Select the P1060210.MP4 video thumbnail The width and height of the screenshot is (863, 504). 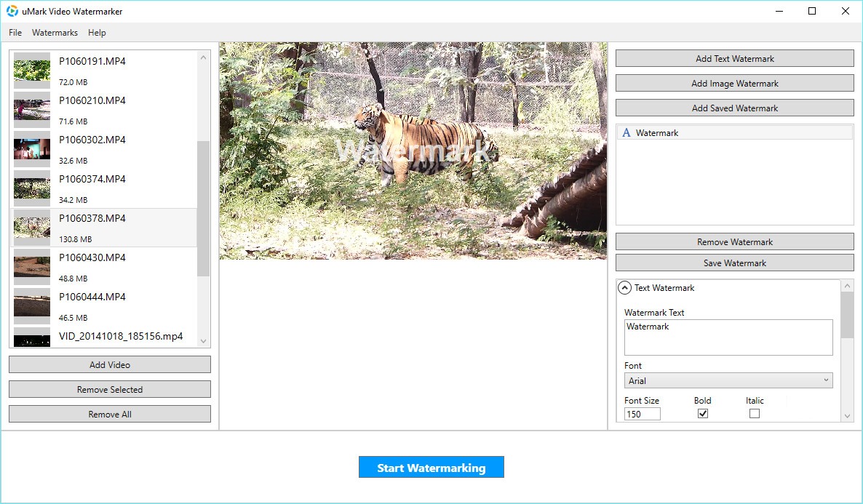point(32,109)
